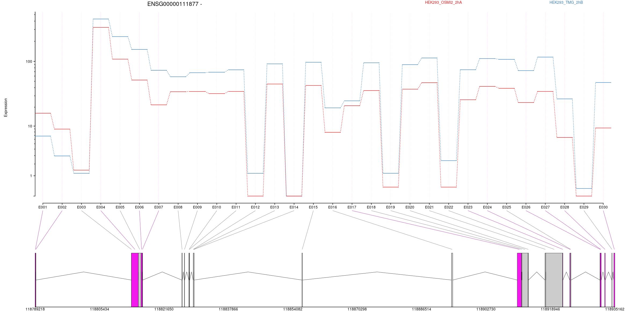This screenshot has width=644, height=322.
Task: Click exon label E025
Action: click(x=507, y=207)
